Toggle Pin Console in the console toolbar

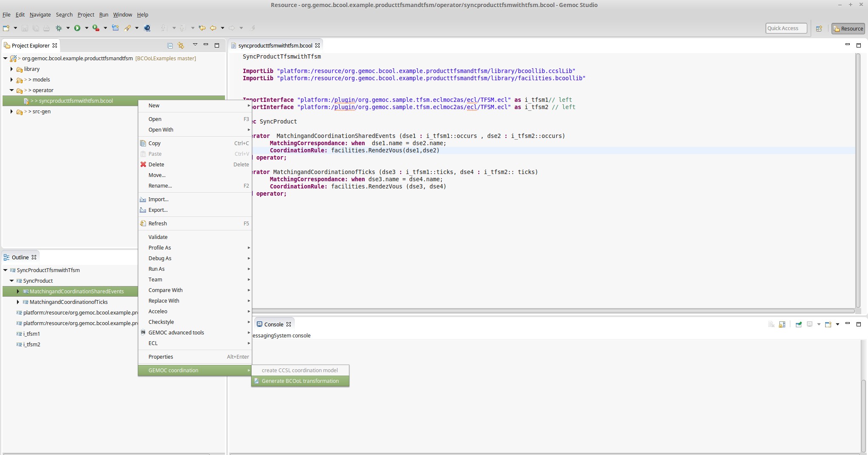(x=798, y=324)
